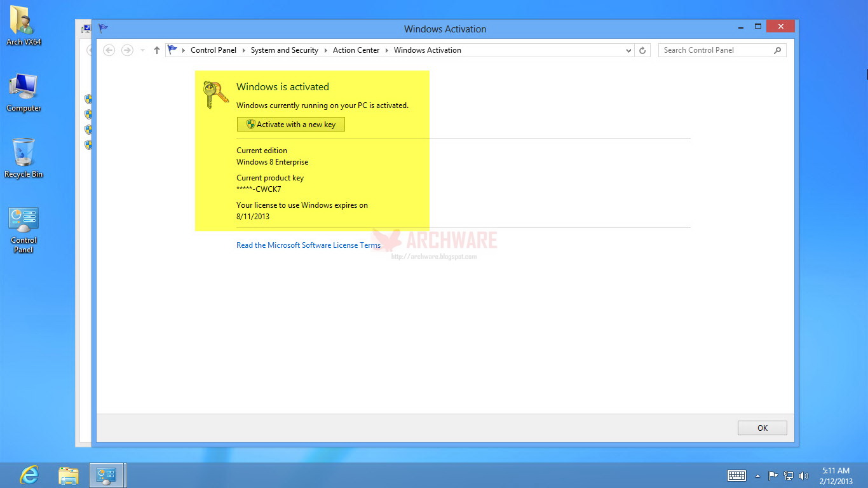
Task: Click the flag icon in the address bar
Action: point(172,50)
